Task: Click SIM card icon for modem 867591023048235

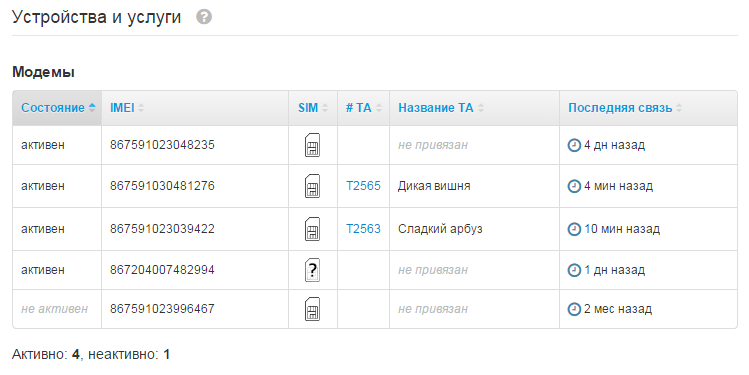Action: (312, 145)
